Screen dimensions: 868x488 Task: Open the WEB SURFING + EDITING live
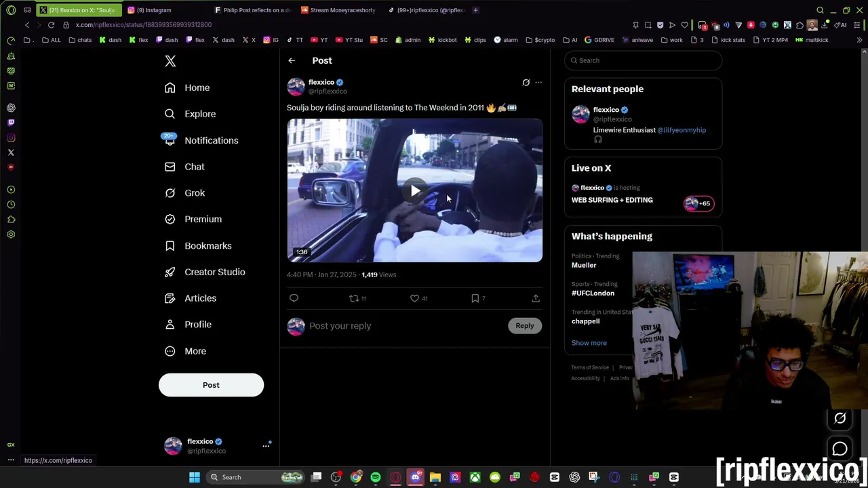coord(612,200)
